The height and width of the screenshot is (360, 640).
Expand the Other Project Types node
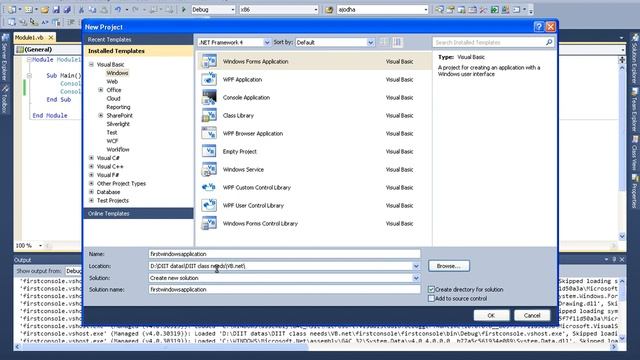(x=91, y=183)
